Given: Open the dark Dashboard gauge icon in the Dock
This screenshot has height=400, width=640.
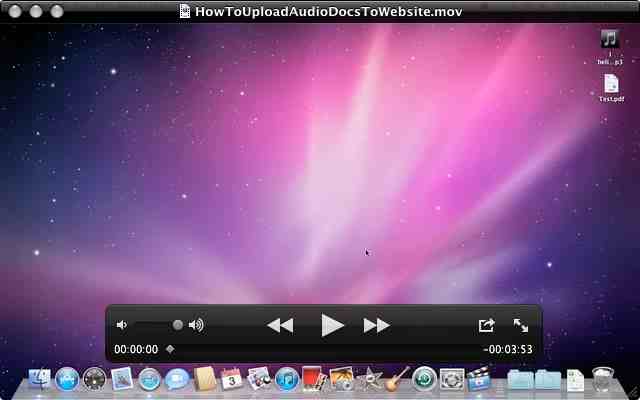Looking at the screenshot, I should tap(94, 379).
